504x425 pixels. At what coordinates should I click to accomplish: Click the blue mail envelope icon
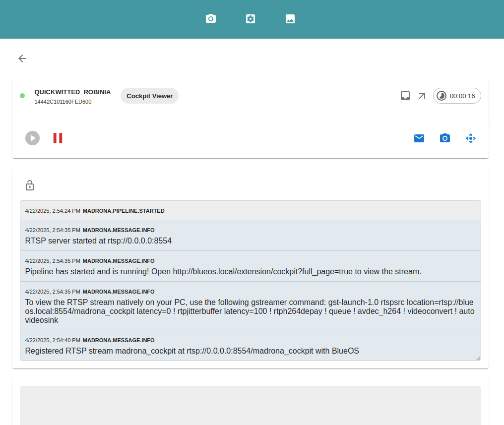tap(419, 138)
